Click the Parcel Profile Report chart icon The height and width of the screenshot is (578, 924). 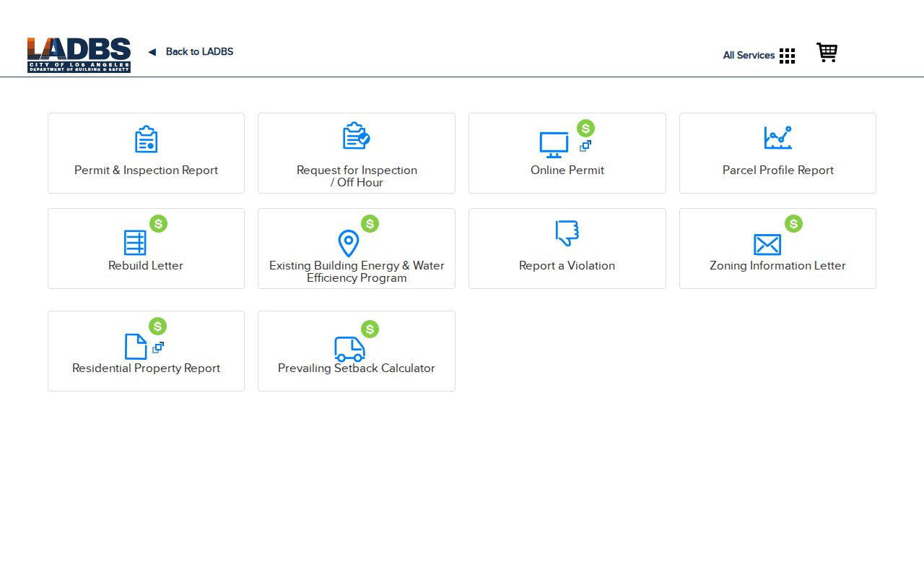777,137
